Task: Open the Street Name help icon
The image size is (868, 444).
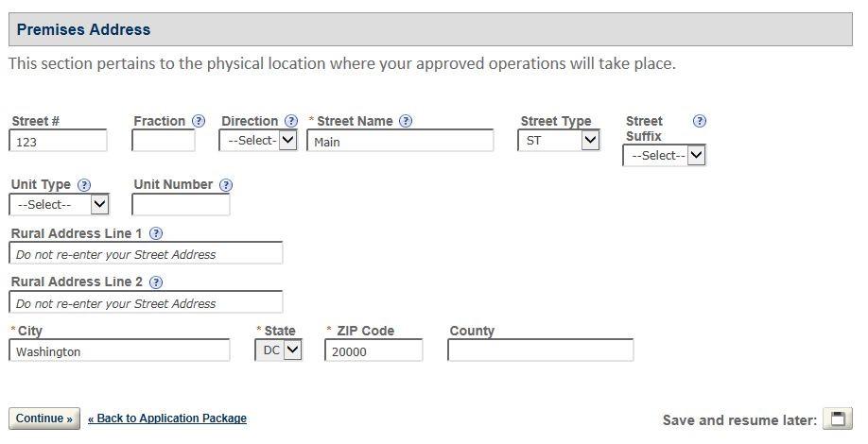Action: (x=406, y=121)
